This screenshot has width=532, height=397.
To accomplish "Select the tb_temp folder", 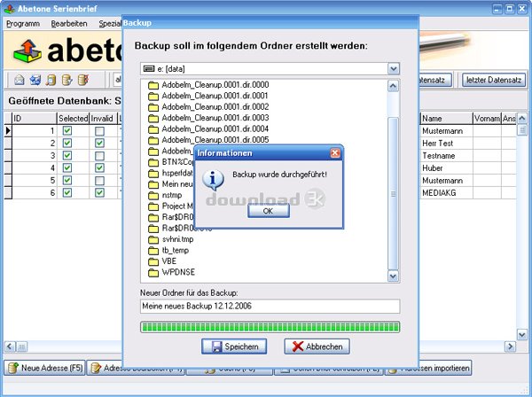I will click(168, 251).
